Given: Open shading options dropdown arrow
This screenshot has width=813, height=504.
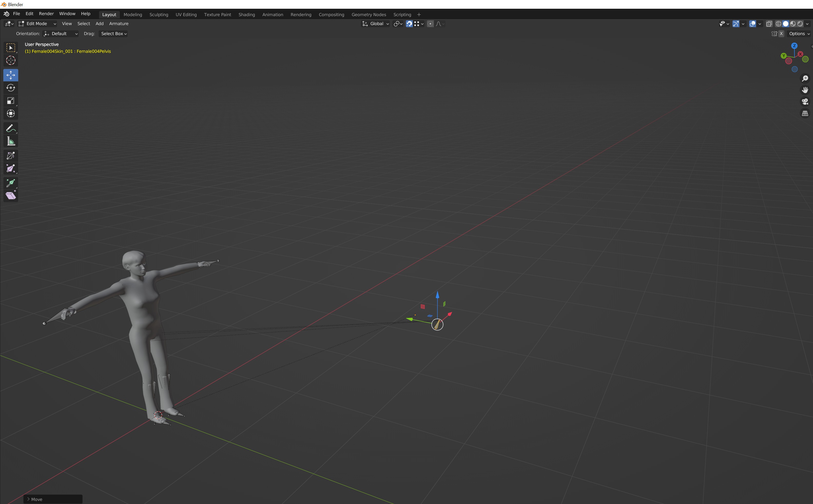Looking at the screenshot, I should coord(807,24).
